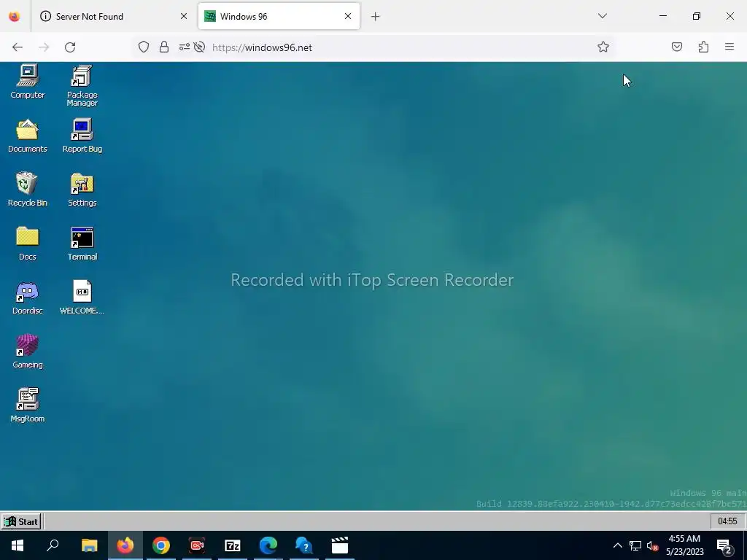The height and width of the screenshot is (560, 747).
Task: Select the Windows 96 browser tab
Action: [x=279, y=16]
